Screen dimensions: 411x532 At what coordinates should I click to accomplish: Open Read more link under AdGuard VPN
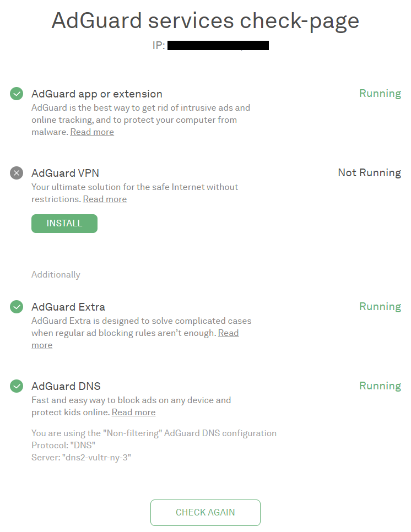(x=105, y=199)
